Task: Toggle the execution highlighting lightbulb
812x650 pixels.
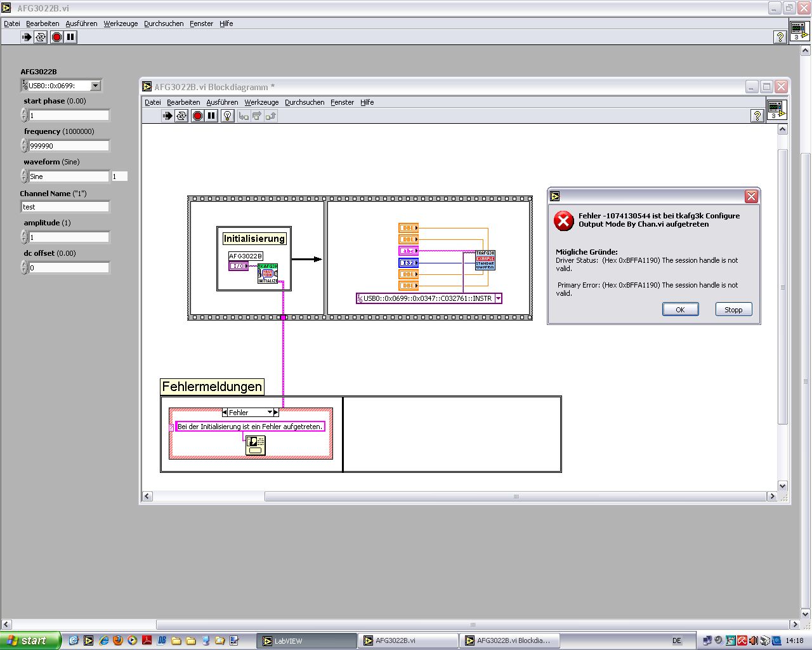Action: click(x=228, y=116)
